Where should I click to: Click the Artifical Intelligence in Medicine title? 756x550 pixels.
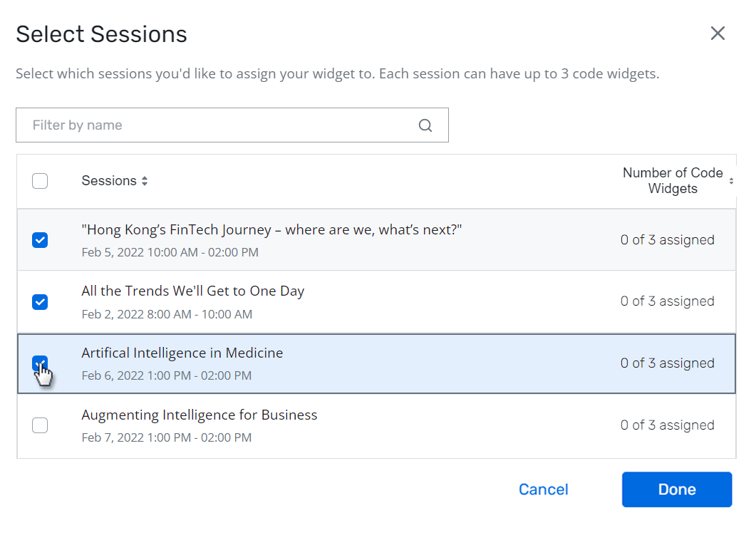coord(182,353)
